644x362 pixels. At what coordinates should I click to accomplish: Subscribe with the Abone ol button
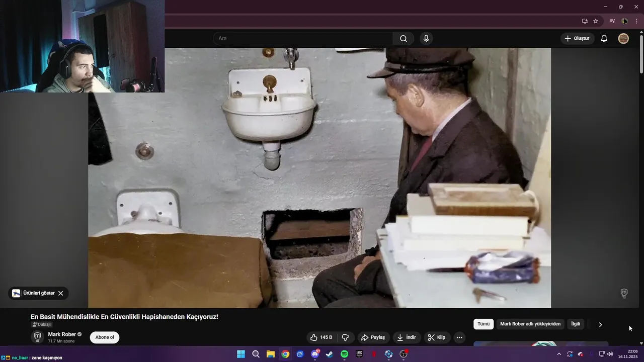pyautogui.click(x=105, y=337)
